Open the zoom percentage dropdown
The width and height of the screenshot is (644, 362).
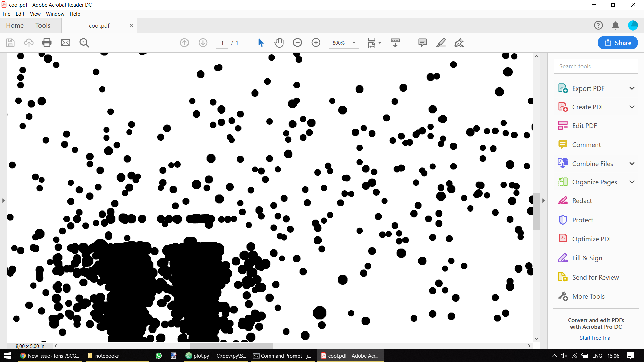tap(354, 43)
